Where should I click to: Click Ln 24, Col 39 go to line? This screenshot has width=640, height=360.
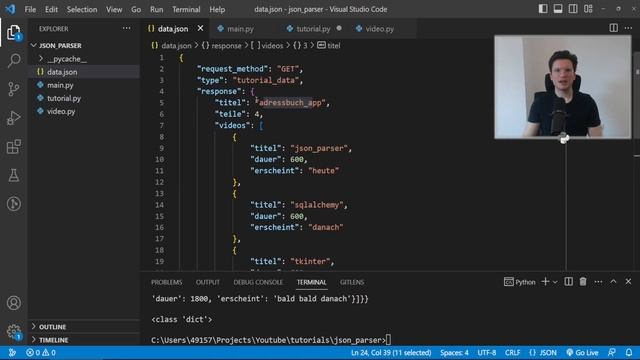click(391, 353)
